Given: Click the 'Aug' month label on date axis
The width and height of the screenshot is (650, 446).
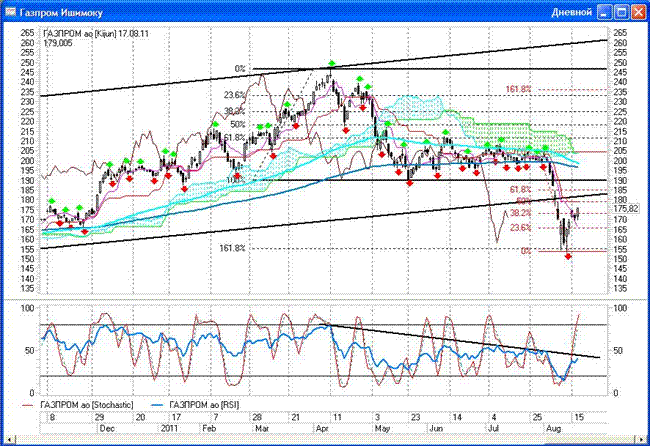Looking at the screenshot, I should tap(553, 429).
